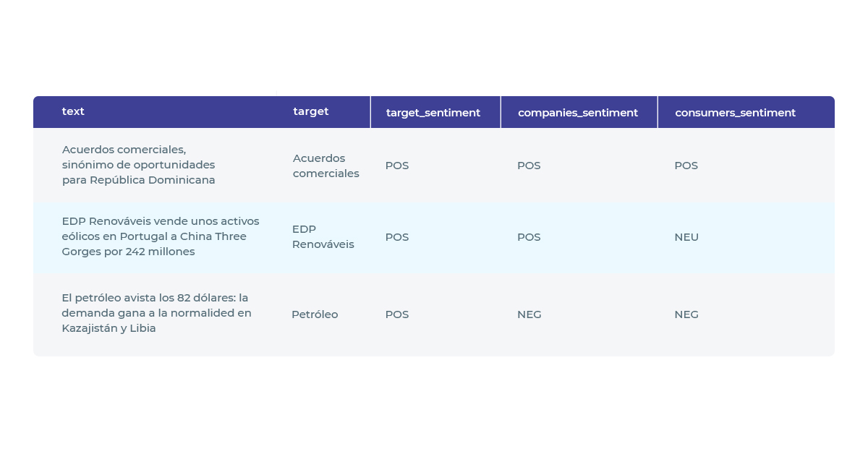Image resolution: width=868 pixels, height=454 pixels.
Task: Select companies_sentiment POS in Acuerdos row
Action: coord(529,166)
